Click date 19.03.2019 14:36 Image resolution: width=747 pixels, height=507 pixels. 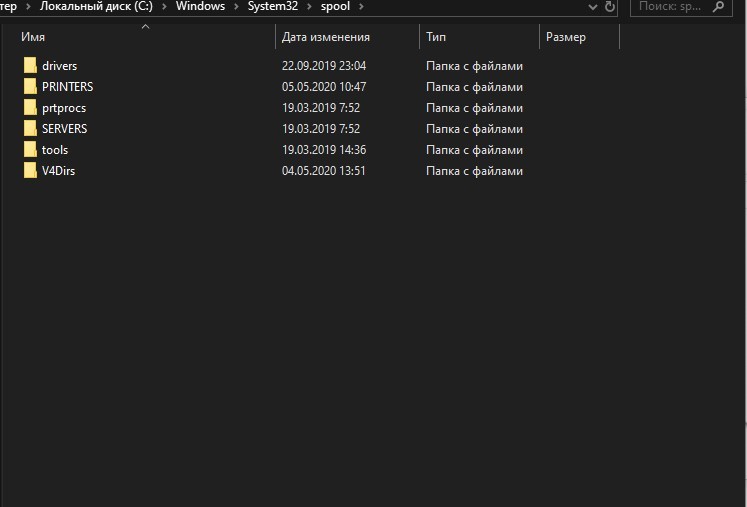click(324, 150)
